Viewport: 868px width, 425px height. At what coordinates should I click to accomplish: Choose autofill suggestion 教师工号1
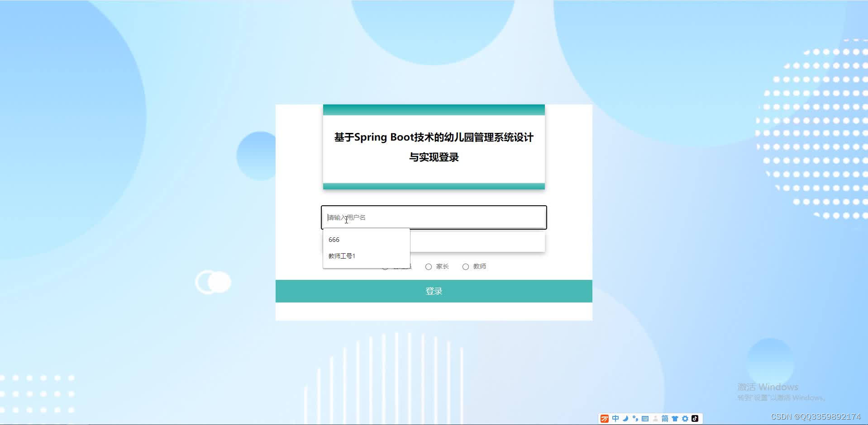[x=367, y=256]
